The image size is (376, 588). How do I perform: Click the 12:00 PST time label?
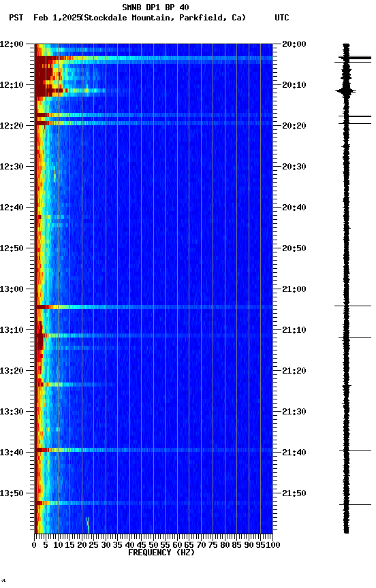[x=12, y=44]
